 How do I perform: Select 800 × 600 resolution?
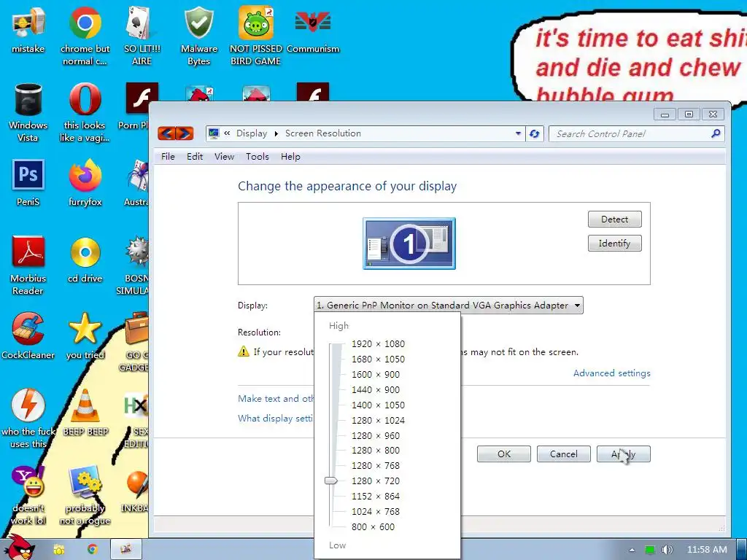click(373, 526)
